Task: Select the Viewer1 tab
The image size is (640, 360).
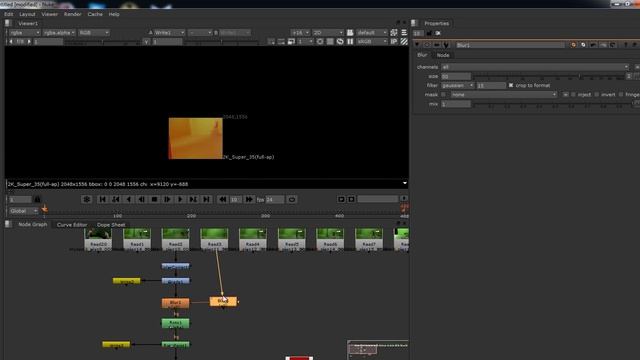Action: tap(28, 23)
